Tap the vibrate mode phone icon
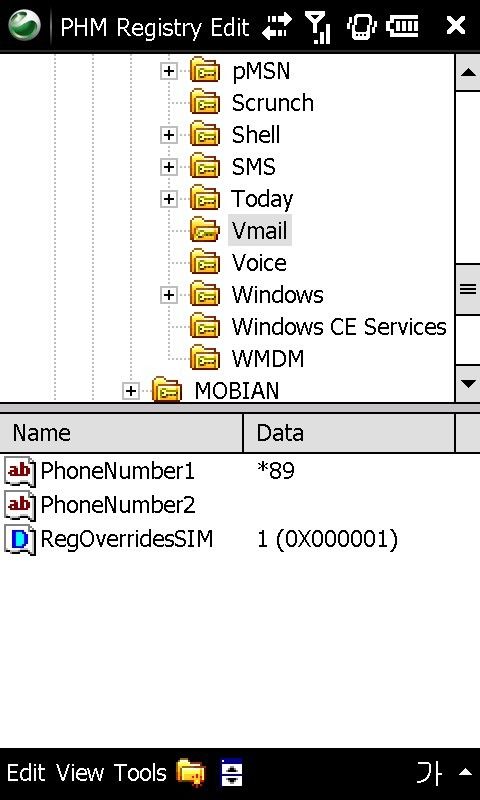This screenshot has width=480, height=800. coord(361,26)
